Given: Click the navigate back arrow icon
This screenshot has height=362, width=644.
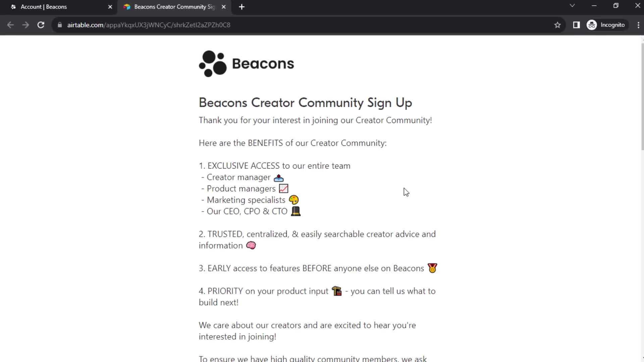Looking at the screenshot, I should (11, 25).
